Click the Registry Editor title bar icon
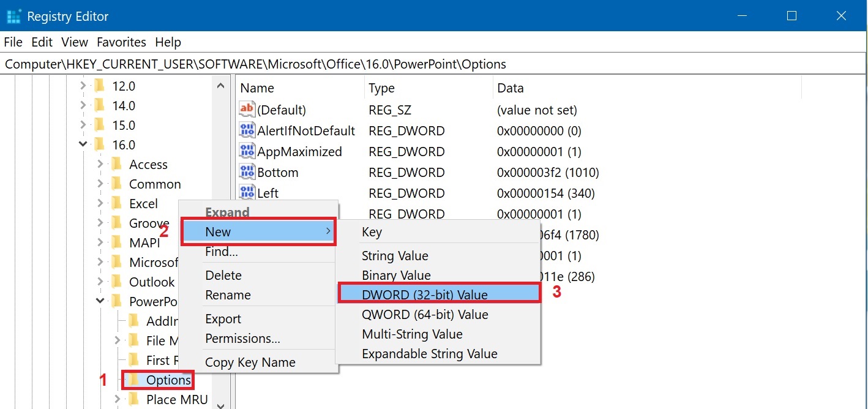Image resolution: width=868 pixels, height=409 pixels. coord(13,15)
